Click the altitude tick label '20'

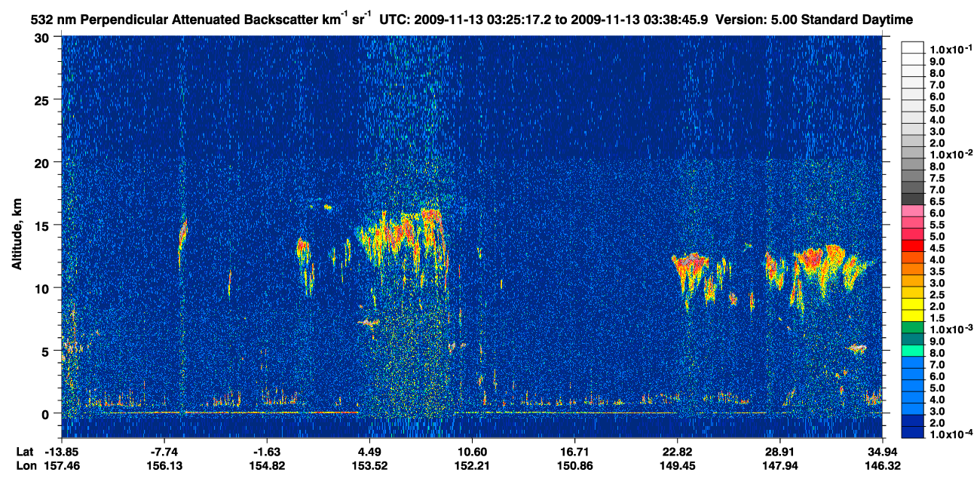point(43,162)
